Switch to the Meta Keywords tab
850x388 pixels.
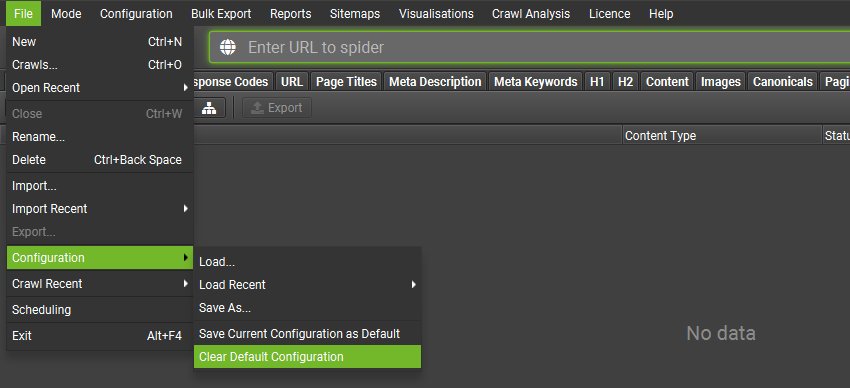(536, 82)
